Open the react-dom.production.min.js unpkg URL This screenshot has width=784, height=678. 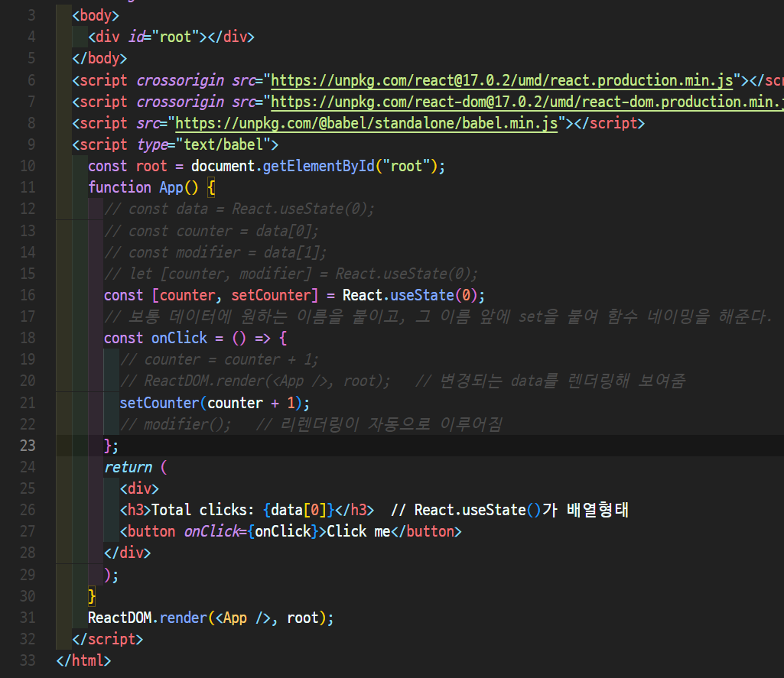point(527,102)
